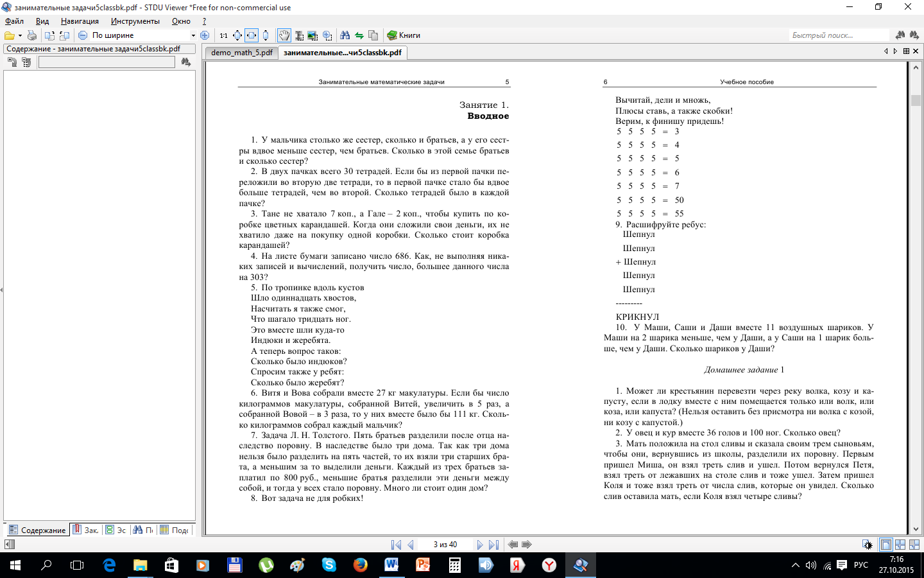Open the 'По ширине' zoom combo box
This screenshot has width=924, height=578.
click(144, 35)
